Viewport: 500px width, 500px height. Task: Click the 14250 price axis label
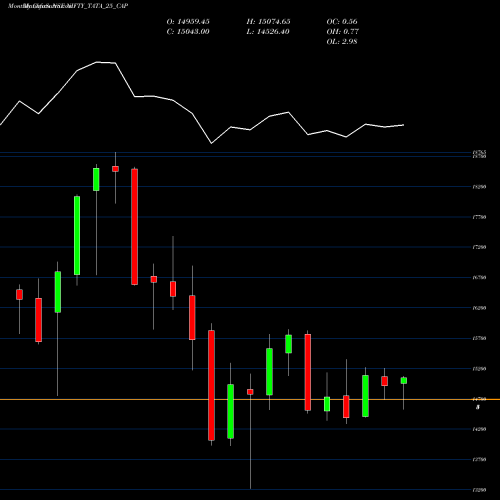(479, 429)
